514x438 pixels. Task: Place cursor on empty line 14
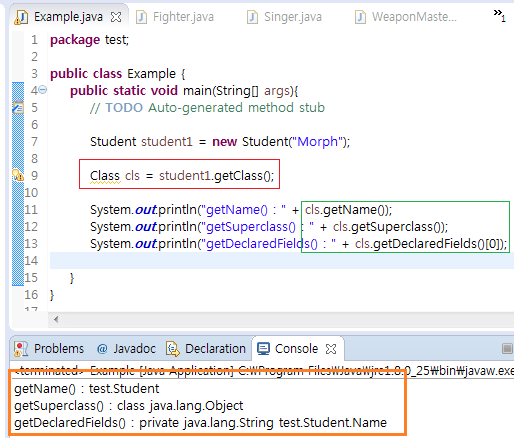(282, 260)
